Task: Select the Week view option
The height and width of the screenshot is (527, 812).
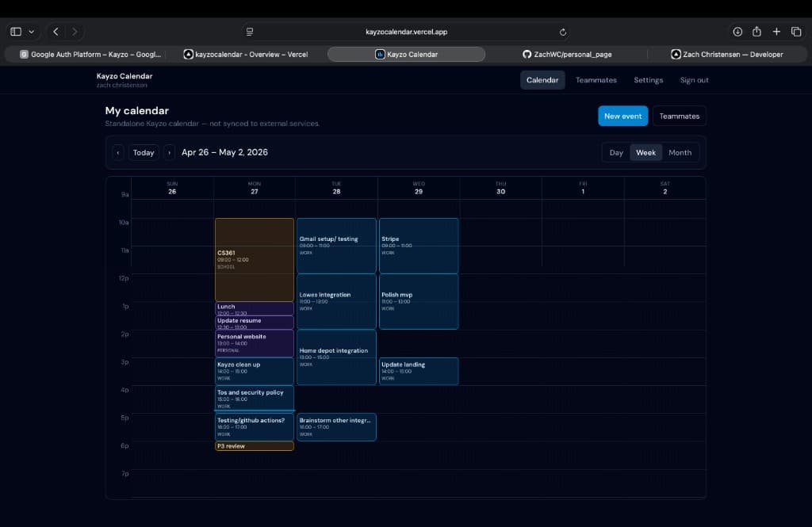Action: coord(646,152)
